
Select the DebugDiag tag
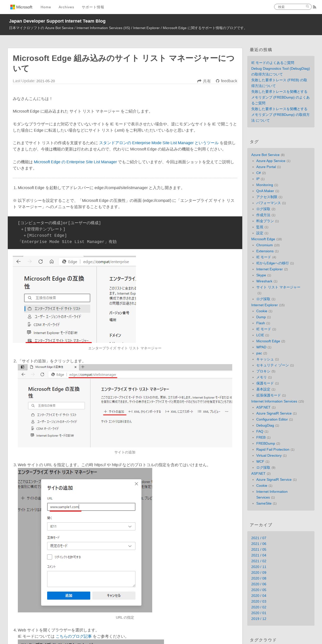pos(265,425)
